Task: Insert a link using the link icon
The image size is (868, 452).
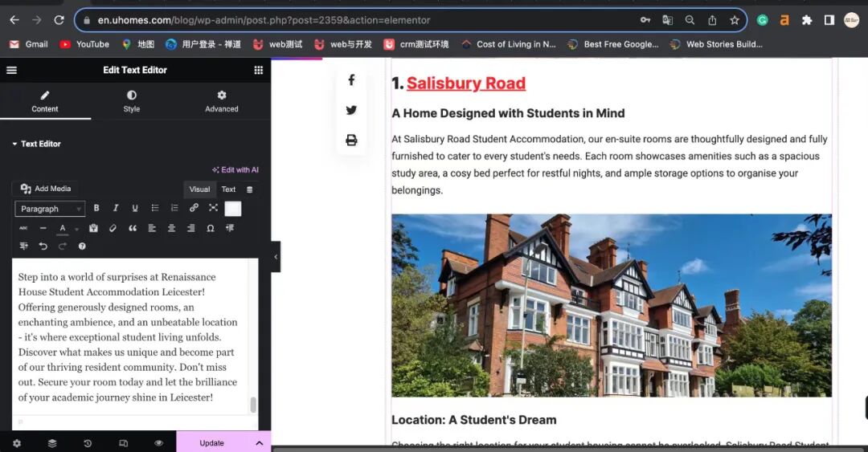Action: coord(194,208)
